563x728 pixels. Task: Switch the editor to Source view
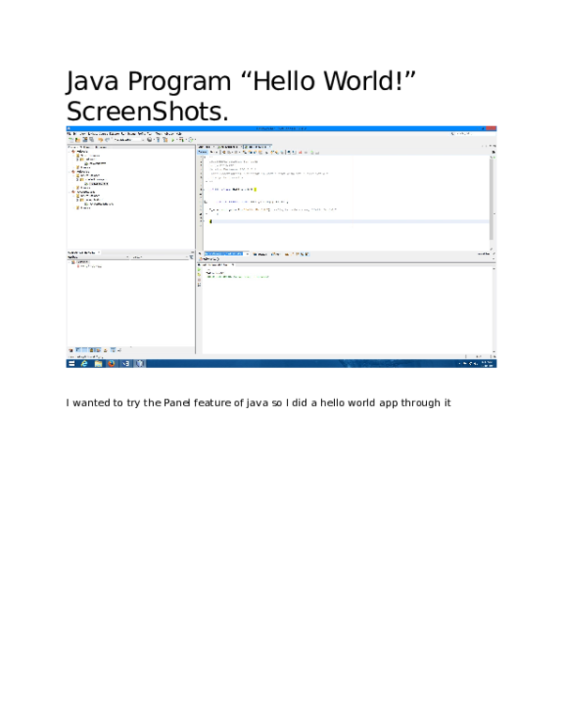(202, 152)
